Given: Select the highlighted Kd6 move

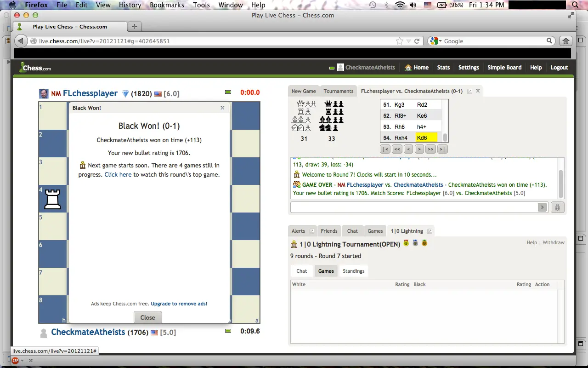Looking at the screenshot, I should [x=426, y=138].
